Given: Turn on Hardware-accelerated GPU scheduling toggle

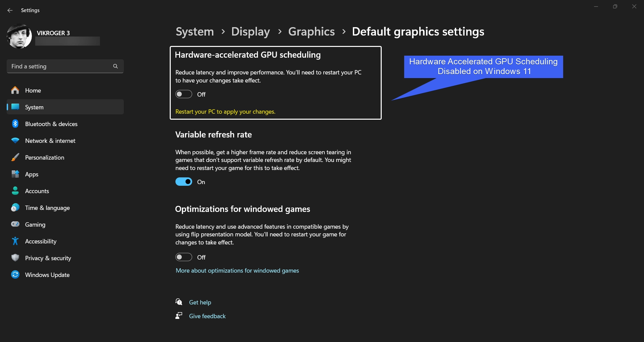Looking at the screenshot, I should pyautogui.click(x=184, y=94).
